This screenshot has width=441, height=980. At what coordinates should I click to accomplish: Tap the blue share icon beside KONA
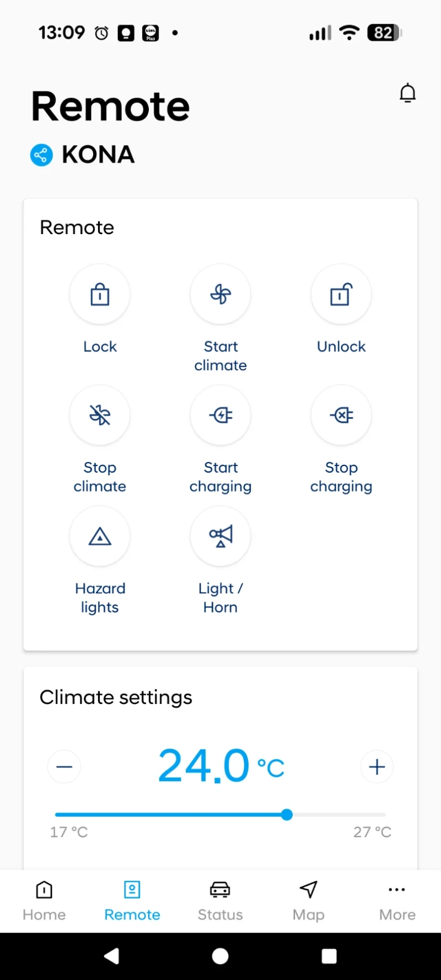tap(41, 155)
